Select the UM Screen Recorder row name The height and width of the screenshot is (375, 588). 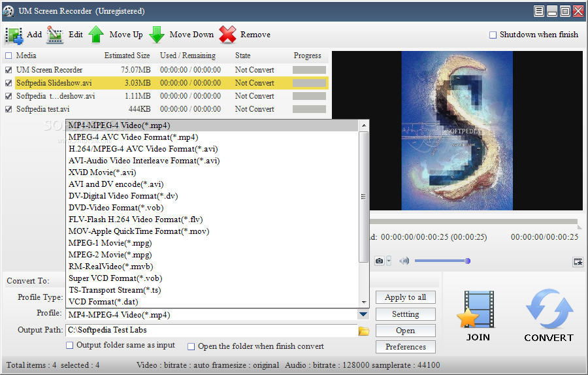pyautogui.click(x=49, y=70)
